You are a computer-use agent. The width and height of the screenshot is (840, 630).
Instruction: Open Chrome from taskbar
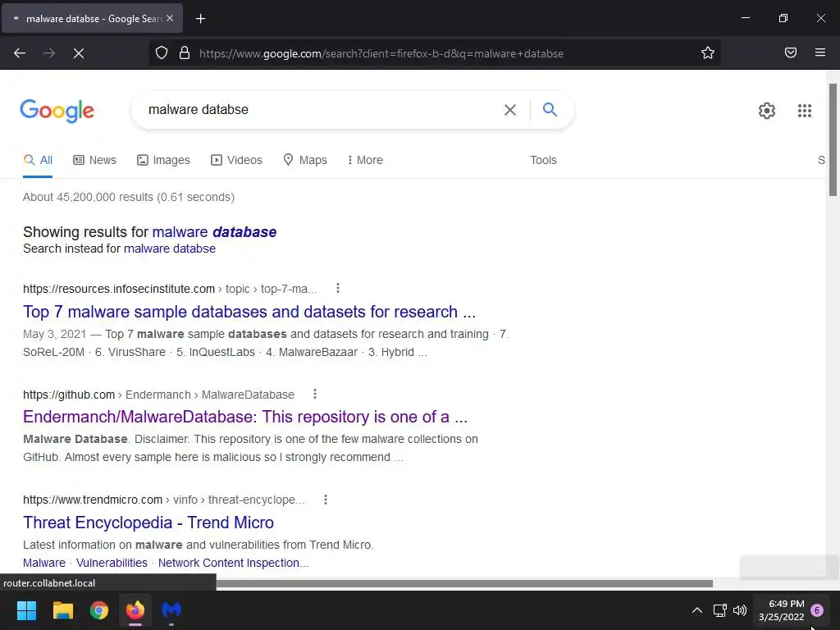coord(99,610)
